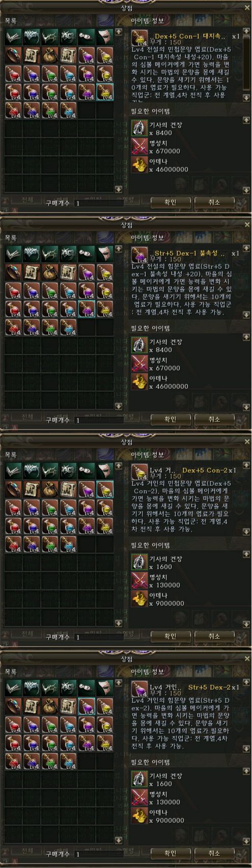
Task: Click 취소 in the Str+5 Dex-2 shop window
Action: click(214, 853)
